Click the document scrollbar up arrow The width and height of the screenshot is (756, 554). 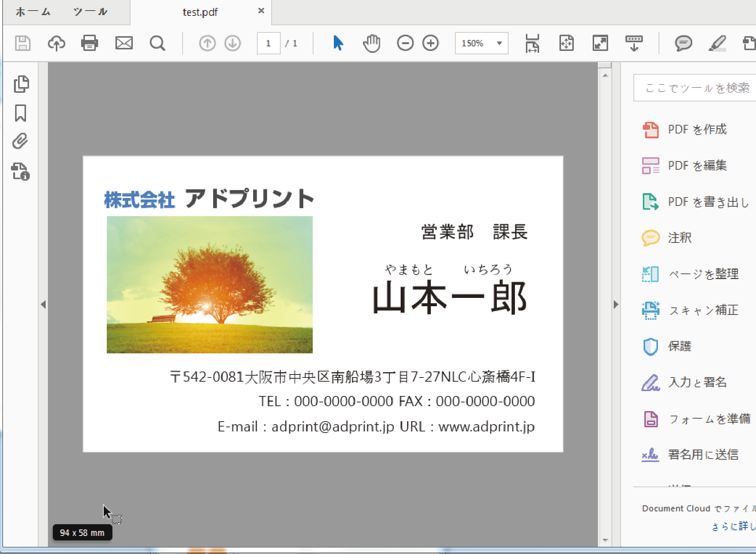605,75
